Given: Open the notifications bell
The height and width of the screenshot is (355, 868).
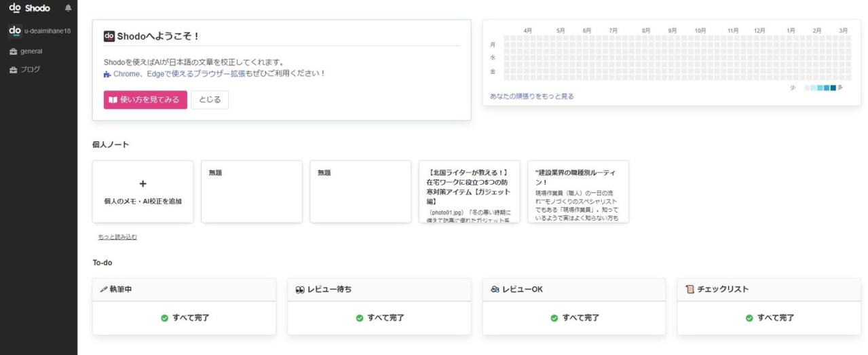Looking at the screenshot, I should 67,8.
